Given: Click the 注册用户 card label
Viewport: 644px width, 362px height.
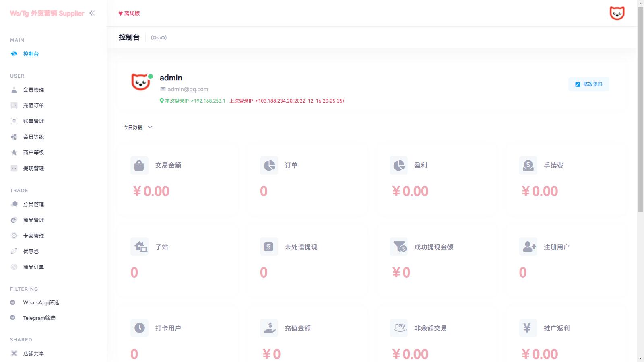Looking at the screenshot, I should pyautogui.click(x=557, y=247).
